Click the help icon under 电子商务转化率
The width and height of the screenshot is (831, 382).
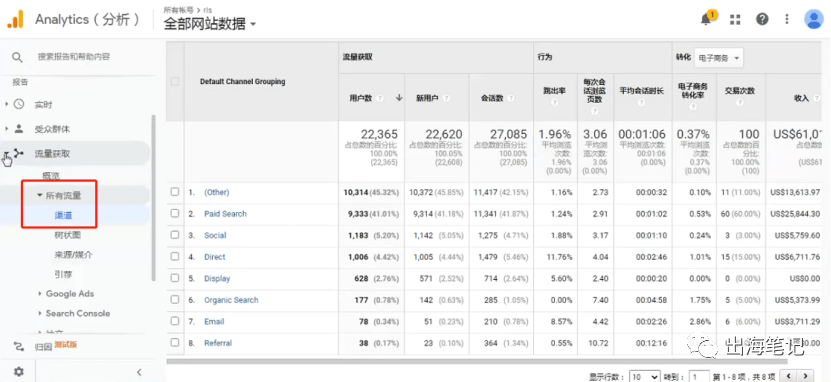693,106
